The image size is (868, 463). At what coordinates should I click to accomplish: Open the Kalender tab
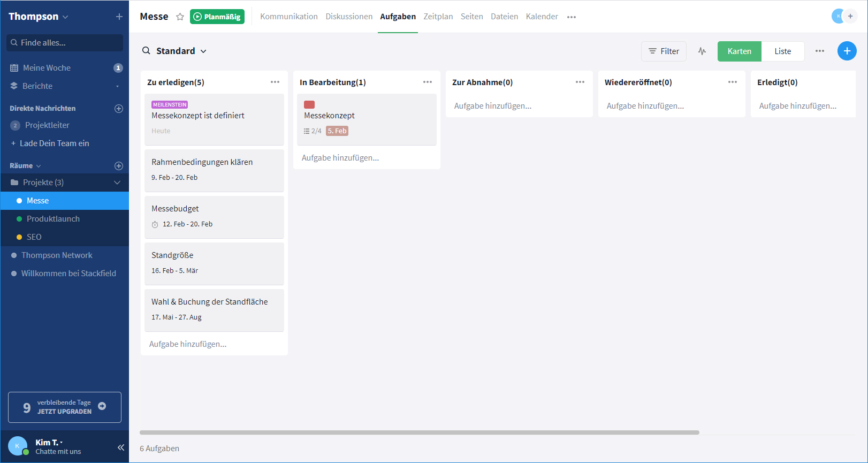[542, 17]
